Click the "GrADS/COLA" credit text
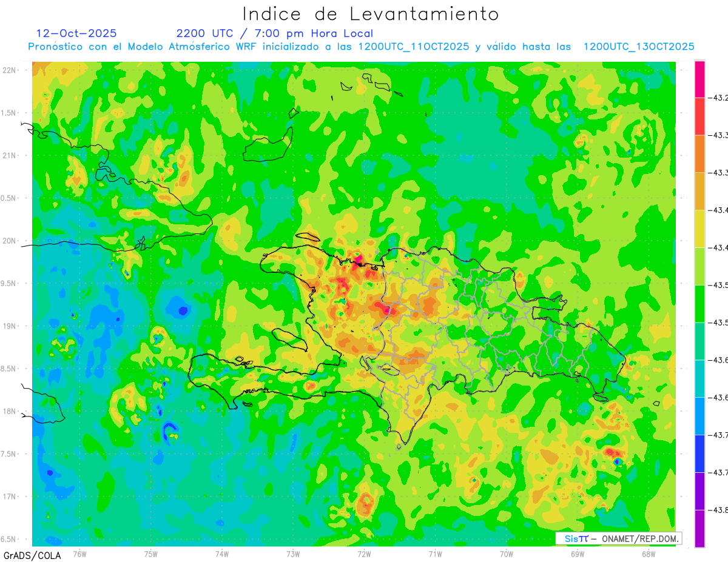This screenshot has height=562, width=728. click(32, 555)
